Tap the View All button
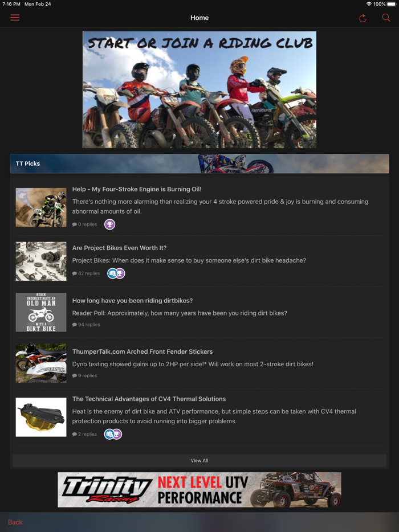Screen dimensions: 399x532 [x=199, y=460]
